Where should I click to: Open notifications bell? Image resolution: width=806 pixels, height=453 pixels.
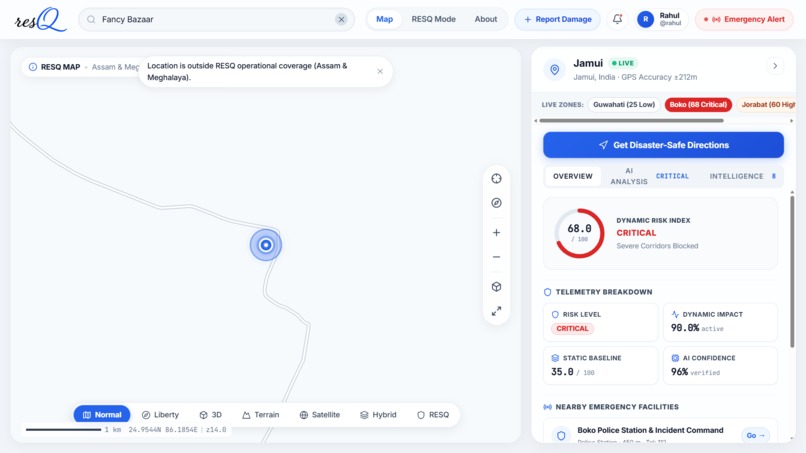pos(617,19)
